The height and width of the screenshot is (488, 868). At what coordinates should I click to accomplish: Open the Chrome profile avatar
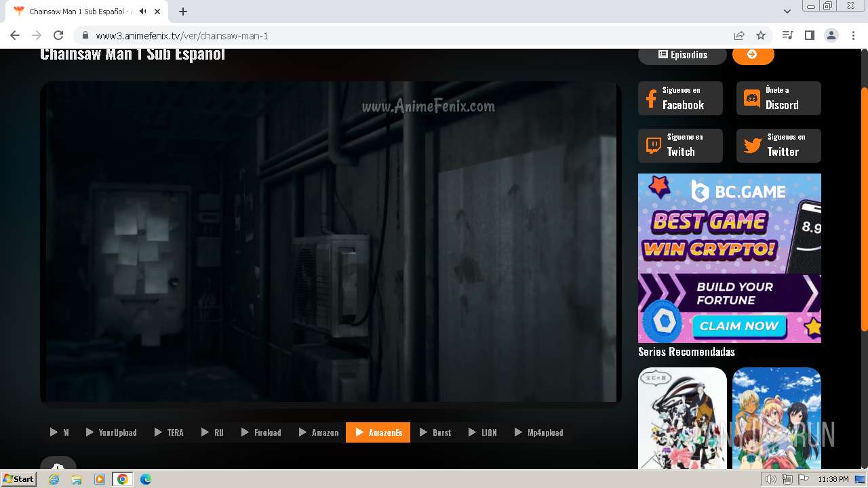(x=831, y=35)
